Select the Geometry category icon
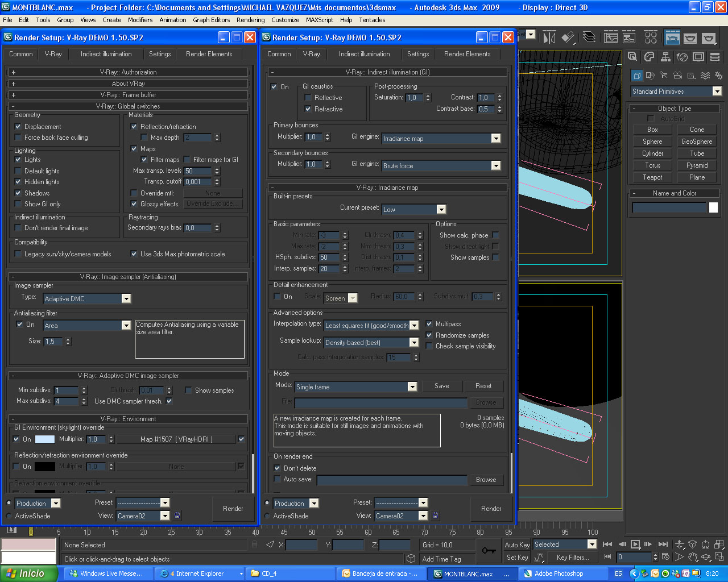This screenshot has width=728, height=582. click(x=637, y=75)
